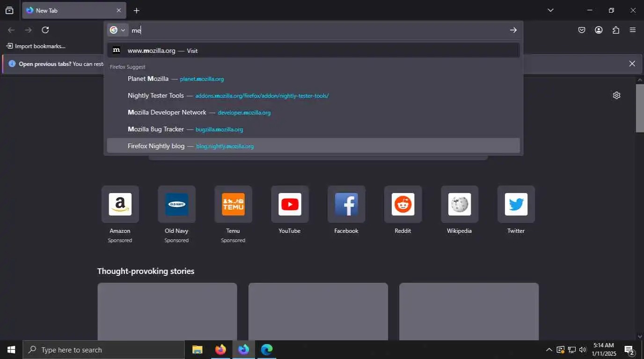Open the list all tabs chevron
This screenshot has height=359, width=644.
click(550, 10)
